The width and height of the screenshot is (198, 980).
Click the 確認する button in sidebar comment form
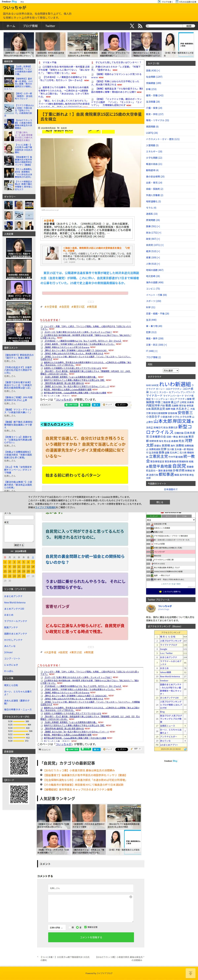pyautogui.click(x=19, y=545)
